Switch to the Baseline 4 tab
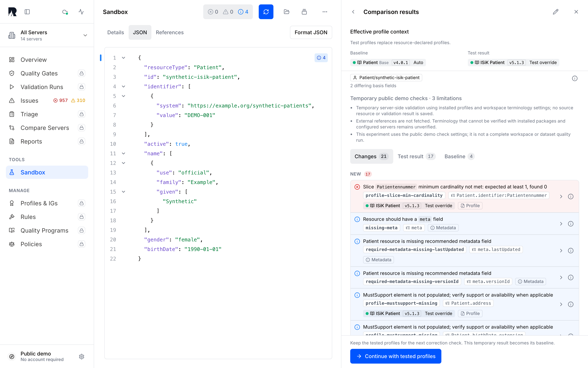This screenshot has width=588, height=368. pos(459,156)
